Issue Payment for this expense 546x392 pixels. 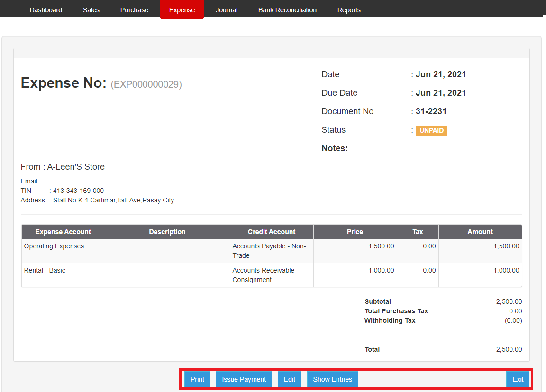point(244,379)
